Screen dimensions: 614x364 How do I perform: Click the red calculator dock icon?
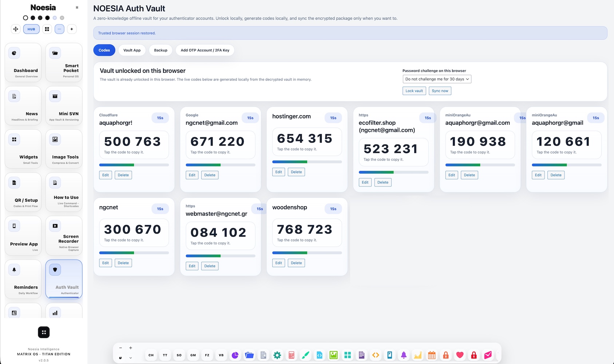[x=292, y=355]
